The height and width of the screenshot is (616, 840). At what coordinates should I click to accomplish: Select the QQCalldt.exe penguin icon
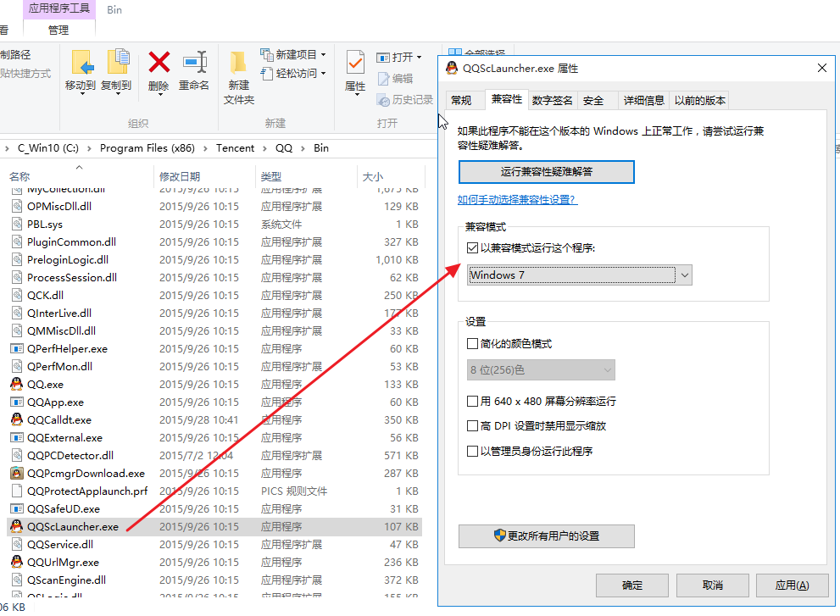coord(17,419)
